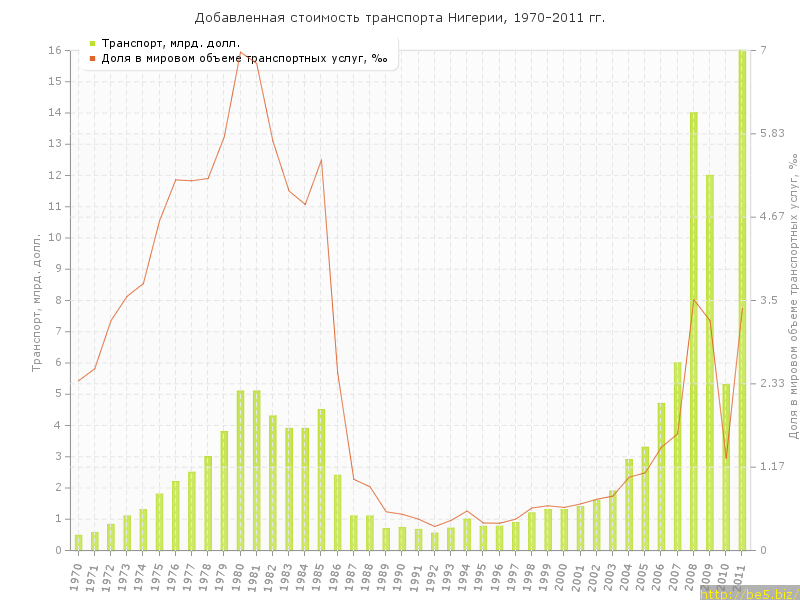Click the green bar for 2010

coord(726,467)
